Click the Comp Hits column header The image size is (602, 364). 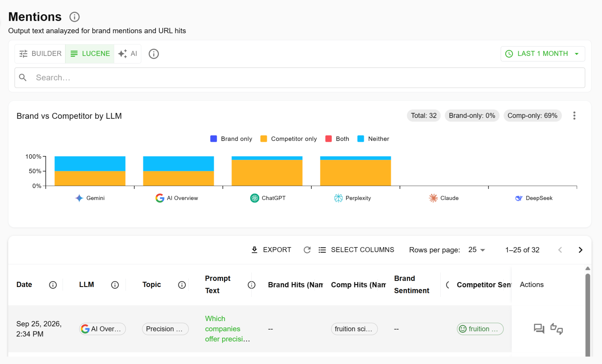[x=358, y=285]
